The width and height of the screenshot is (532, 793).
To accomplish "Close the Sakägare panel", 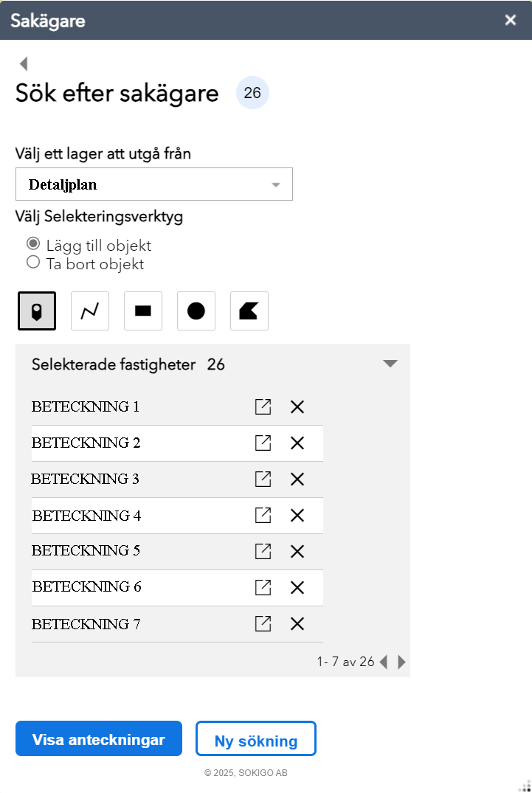I will (511, 20).
